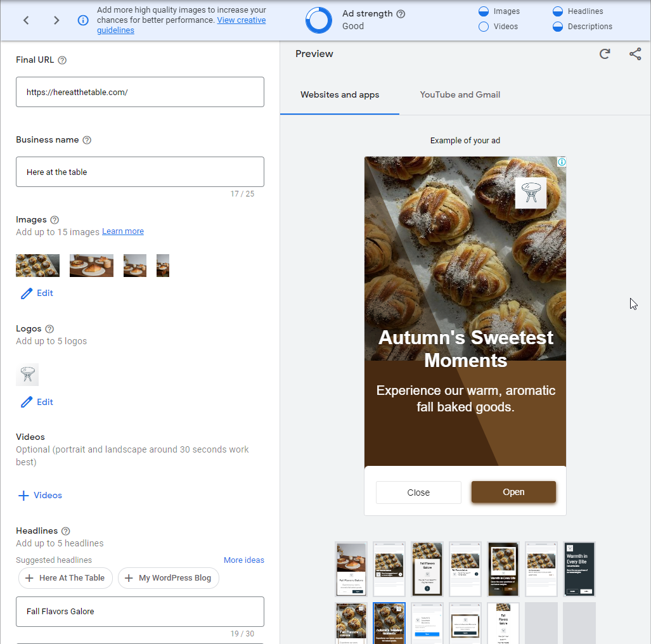
Task: Click the back arrow in the top bar
Action: coord(26,20)
